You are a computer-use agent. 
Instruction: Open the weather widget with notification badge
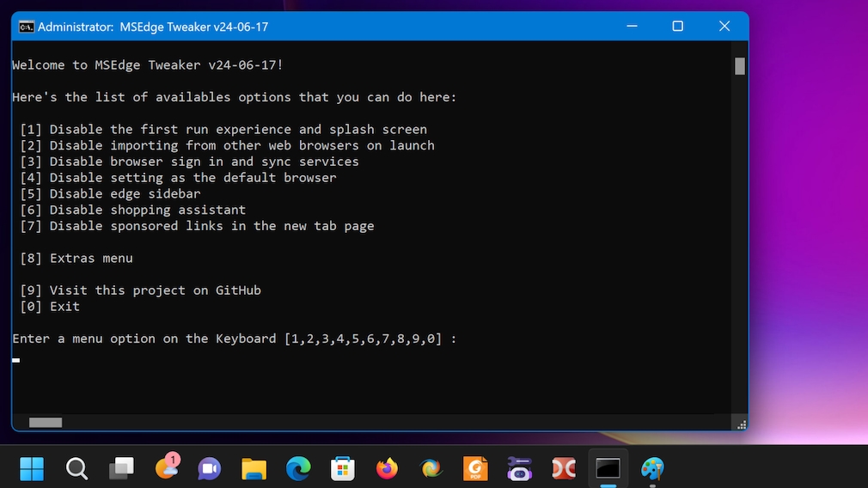pos(166,467)
